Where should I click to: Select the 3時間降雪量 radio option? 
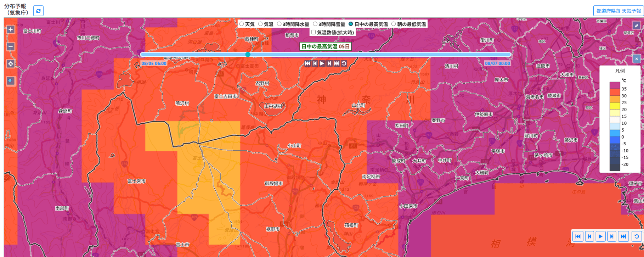click(315, 24)
